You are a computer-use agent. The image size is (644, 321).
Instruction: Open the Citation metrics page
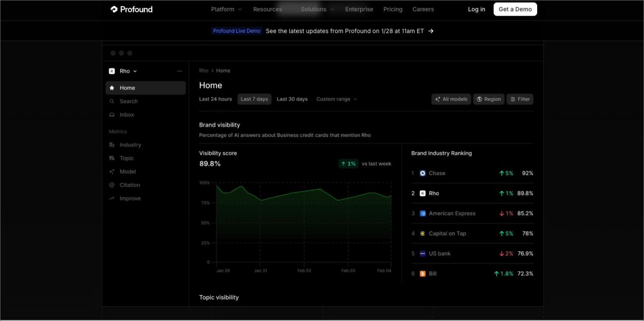(x=145, y=185)
